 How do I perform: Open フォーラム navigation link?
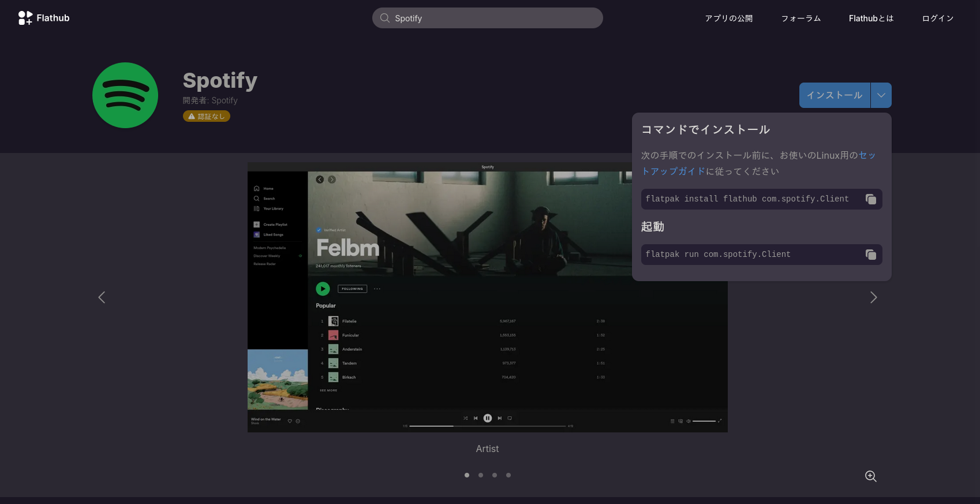(x=801, y=18)
